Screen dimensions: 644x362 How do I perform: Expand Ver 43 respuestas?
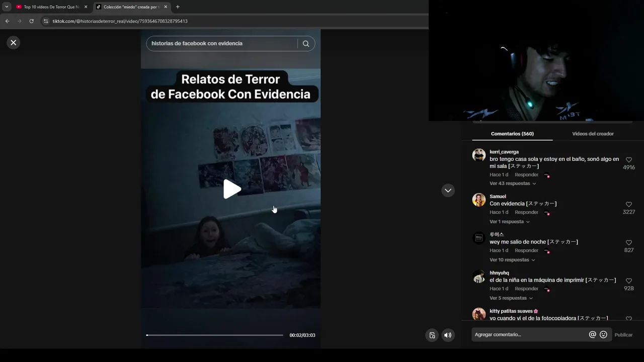[513, 184]
